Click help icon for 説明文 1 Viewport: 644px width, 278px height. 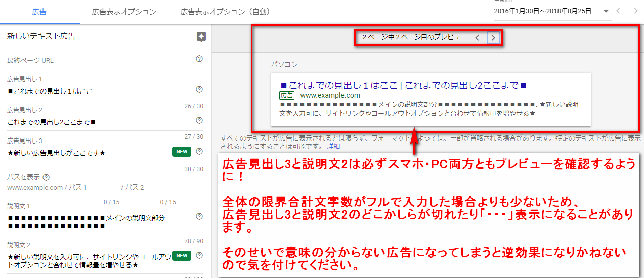point(199,216)
